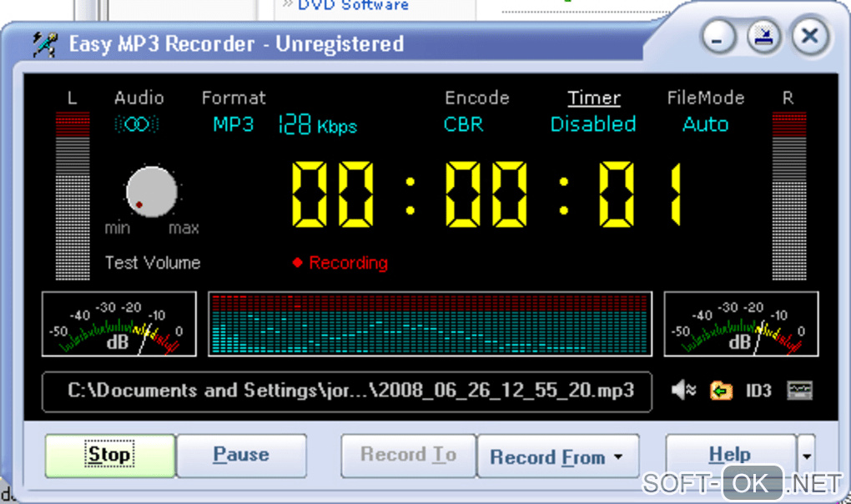Toggle the stereo audio channel indicator under Audio

tap(137, 124)
